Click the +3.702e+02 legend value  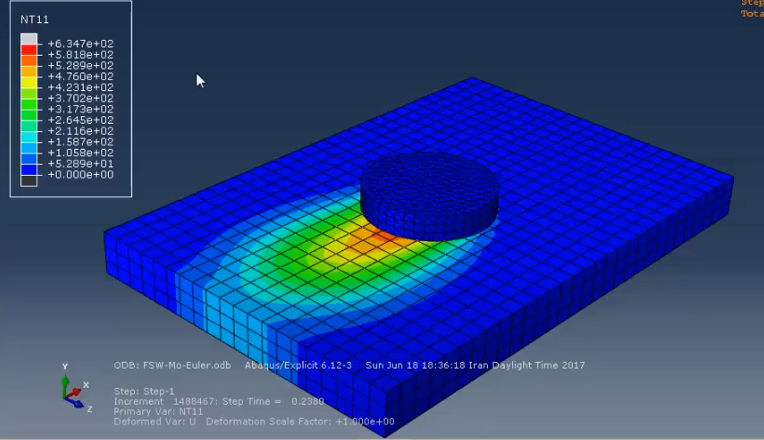pos(80,98)
